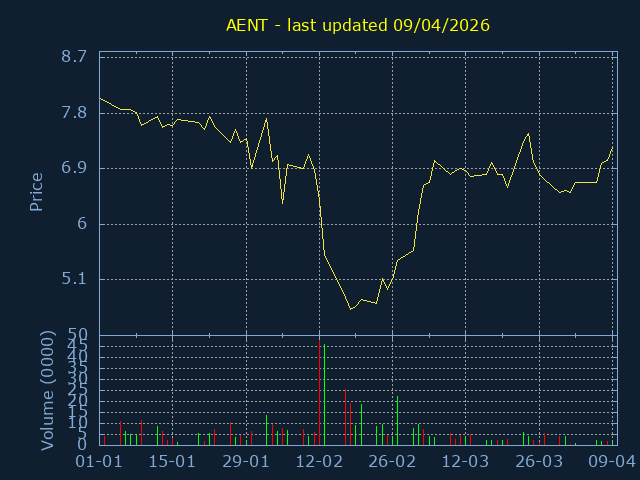This screenshot has width=640, height=480.
Task: Select the 26-03 date tick label
Action: [539, 462]
